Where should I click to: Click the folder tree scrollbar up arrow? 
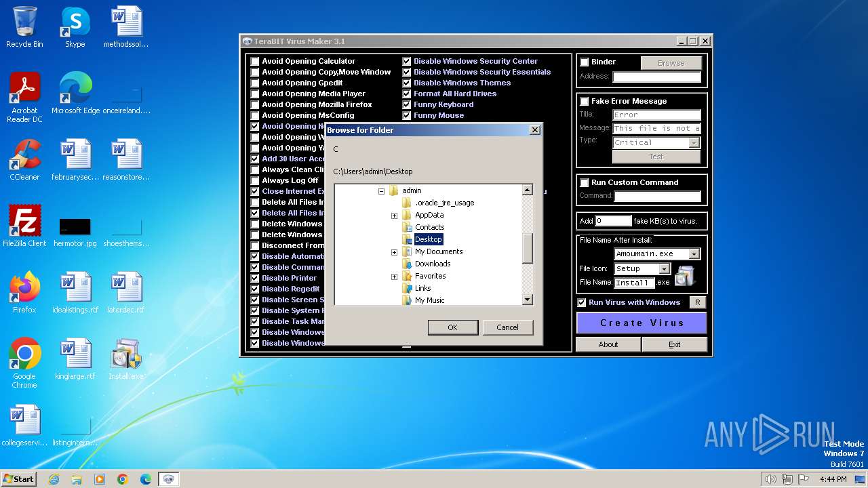pyautogui.click(x=528, y=190)
